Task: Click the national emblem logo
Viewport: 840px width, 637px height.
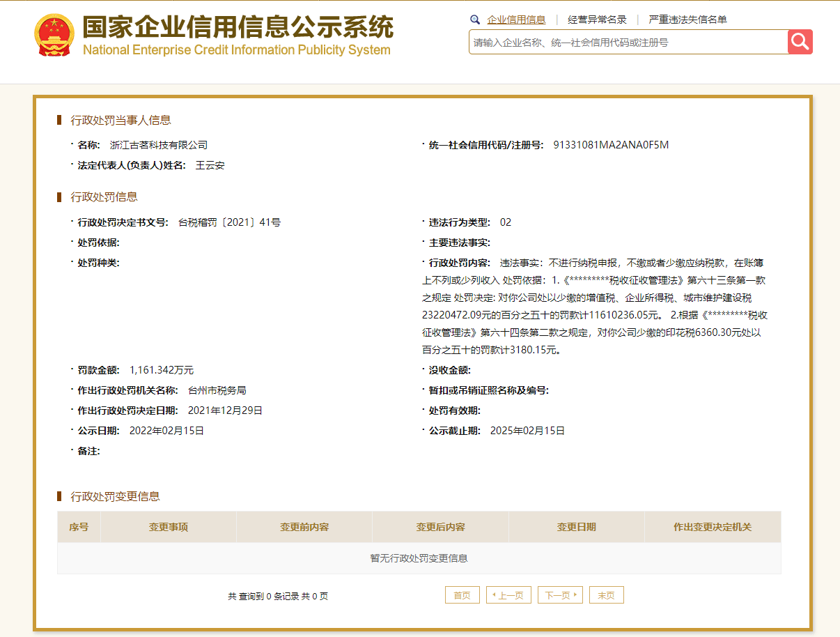Action: click(54, 35)
